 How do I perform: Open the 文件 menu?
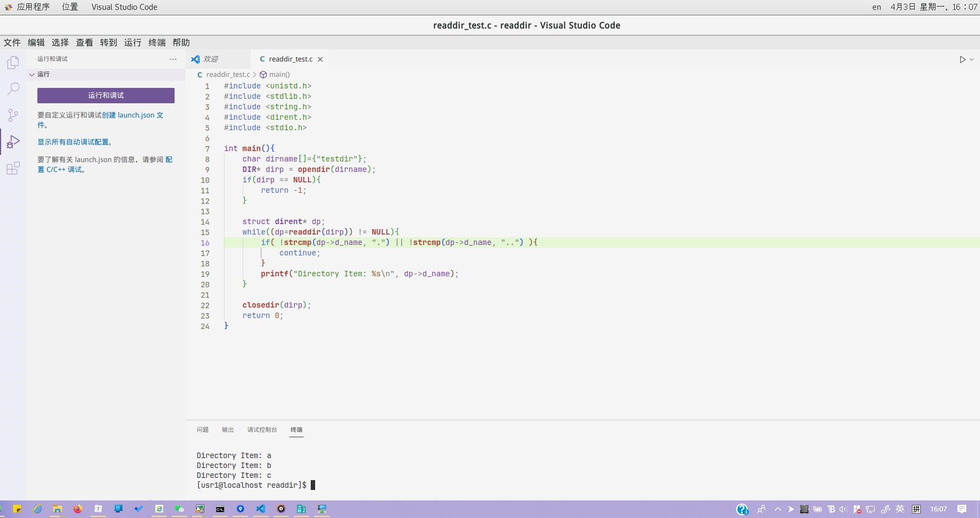click(x=12, y=42)
